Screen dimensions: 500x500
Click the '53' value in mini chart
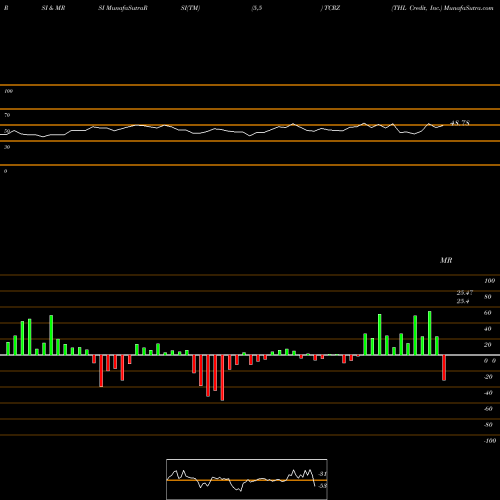click(323, 486)
